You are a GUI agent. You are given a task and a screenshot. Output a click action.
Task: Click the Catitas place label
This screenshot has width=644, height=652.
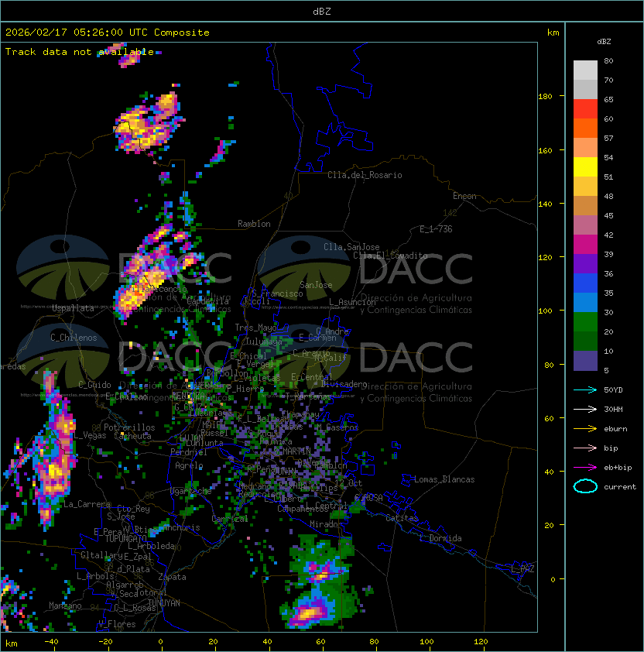pyautogui.click(x=402, y=518)
